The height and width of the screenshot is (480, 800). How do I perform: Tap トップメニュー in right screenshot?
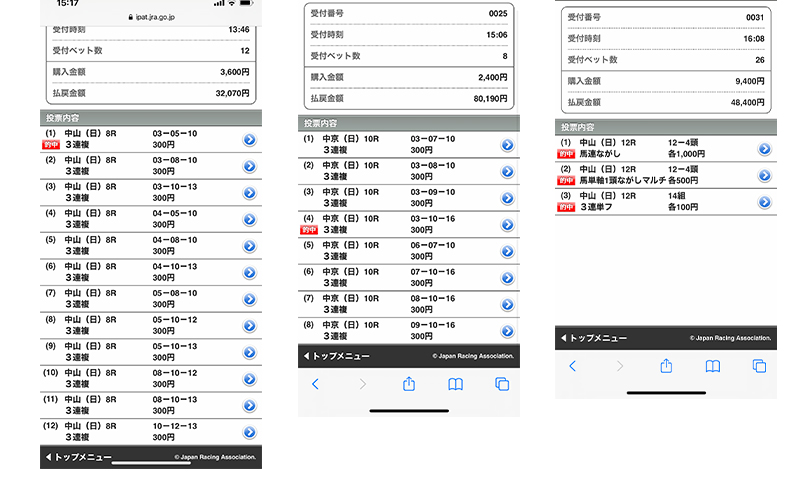(595, 338)
